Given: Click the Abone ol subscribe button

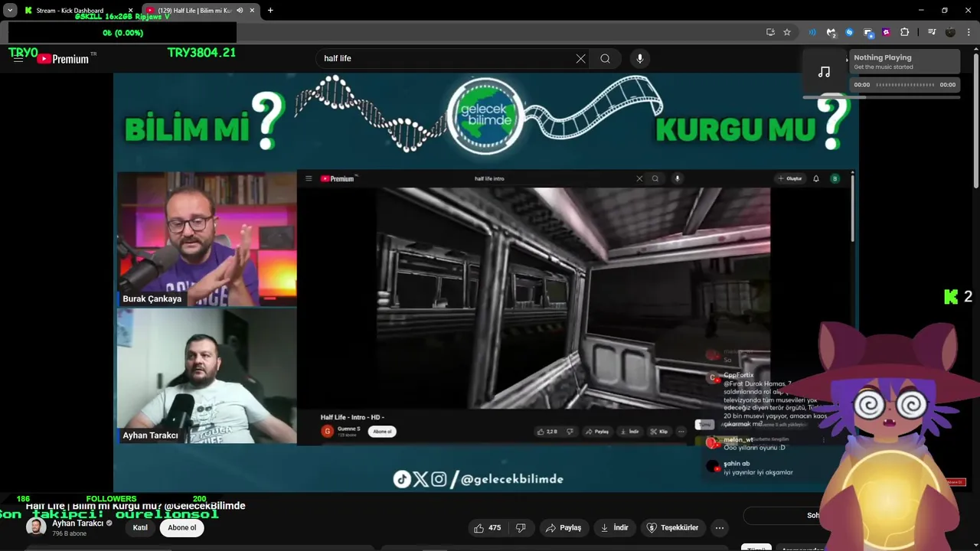Looking at the screenshot, I should (x=182, y=527).
